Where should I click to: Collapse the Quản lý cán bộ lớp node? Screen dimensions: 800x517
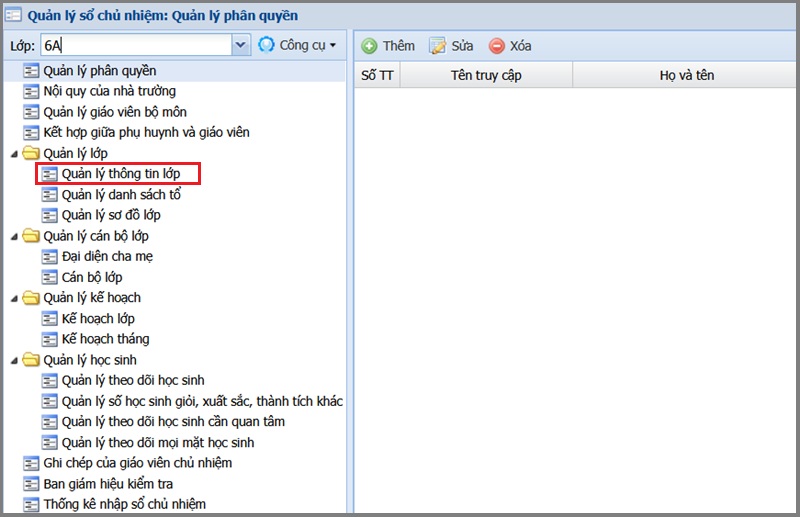pos(14,236)
